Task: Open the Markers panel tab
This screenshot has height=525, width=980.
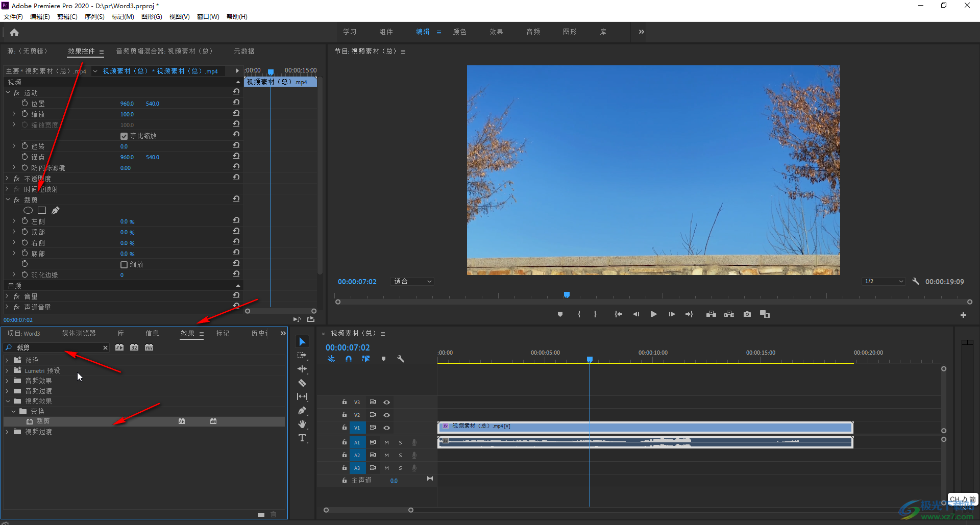Action: 223,333
